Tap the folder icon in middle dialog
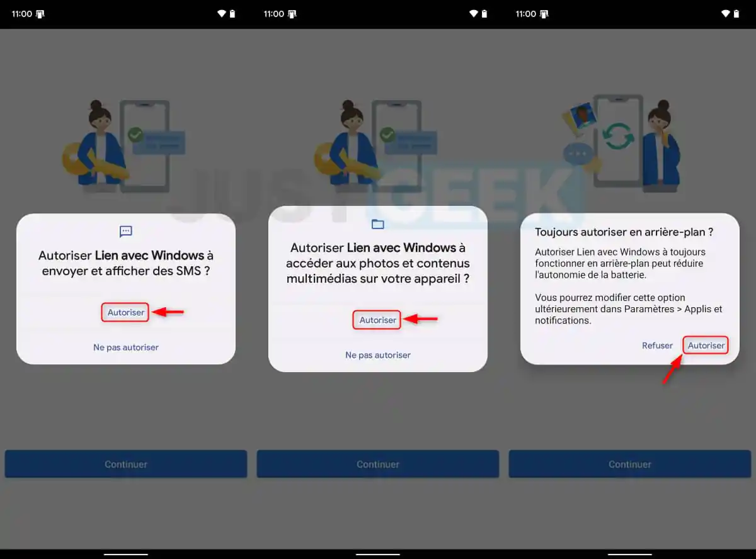The width and height of the screenshot is (756, 559). (378, 224)
